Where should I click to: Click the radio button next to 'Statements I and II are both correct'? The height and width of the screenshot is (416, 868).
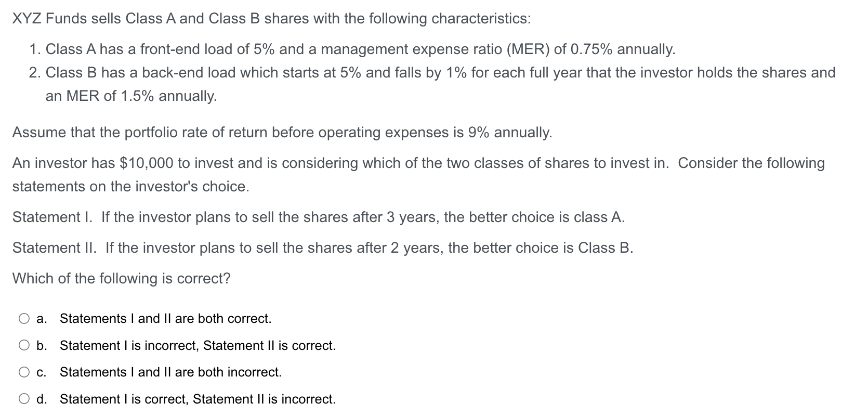24,318
